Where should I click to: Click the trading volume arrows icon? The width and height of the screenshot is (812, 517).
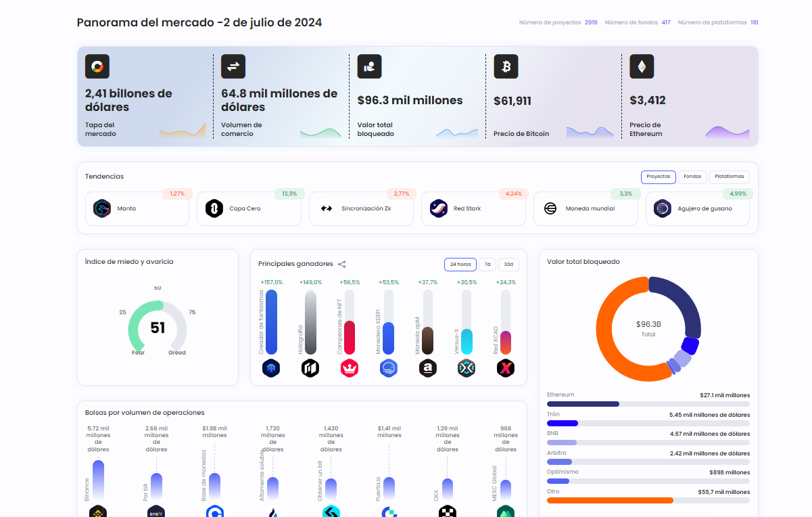click(233, 66)
